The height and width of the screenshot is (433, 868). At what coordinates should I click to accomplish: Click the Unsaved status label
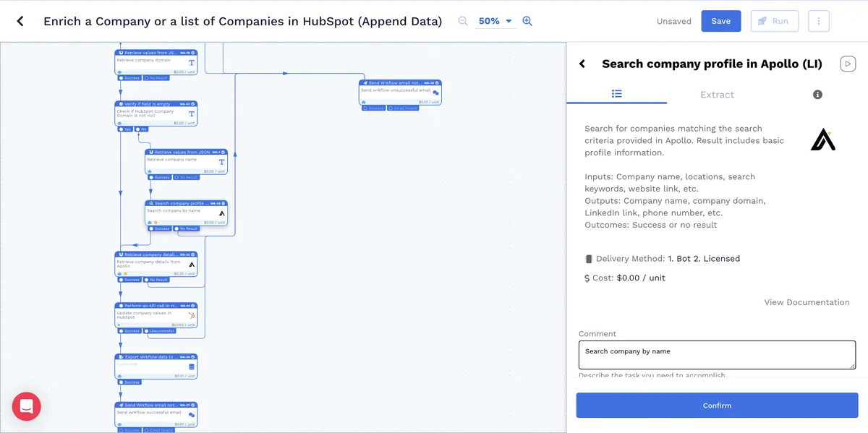tap(674, 22)
